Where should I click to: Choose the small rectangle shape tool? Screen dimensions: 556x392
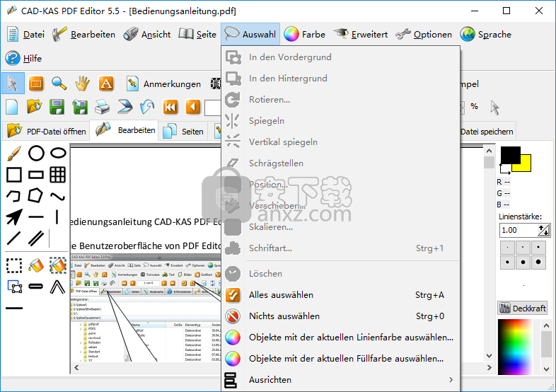(x=36, y=175)
